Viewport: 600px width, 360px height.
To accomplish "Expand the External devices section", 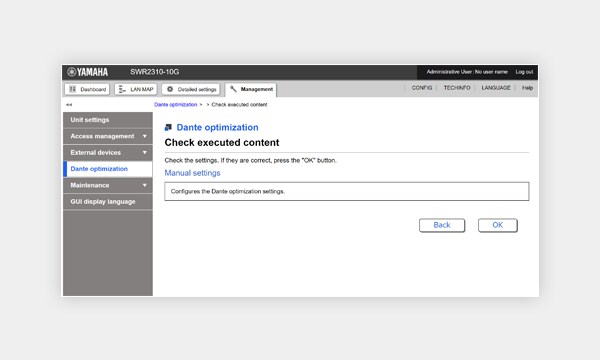I will pyautogui.click(x=108, y=153).
